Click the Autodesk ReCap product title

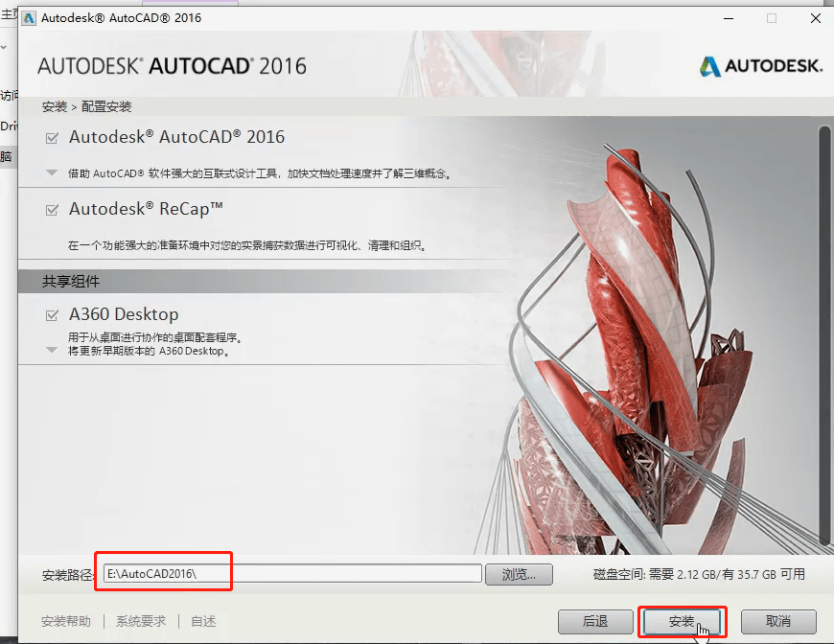[147, 209]
